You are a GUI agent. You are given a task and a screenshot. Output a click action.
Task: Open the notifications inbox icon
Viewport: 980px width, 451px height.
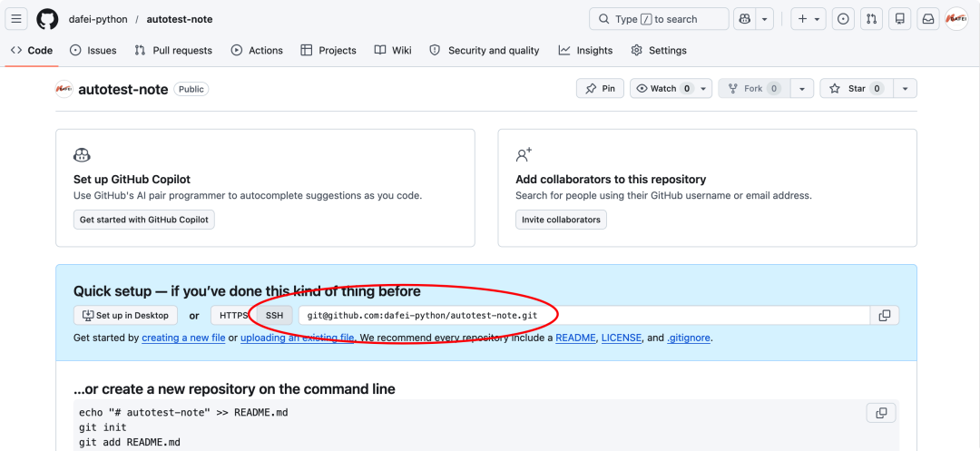(x=928, y=19)
